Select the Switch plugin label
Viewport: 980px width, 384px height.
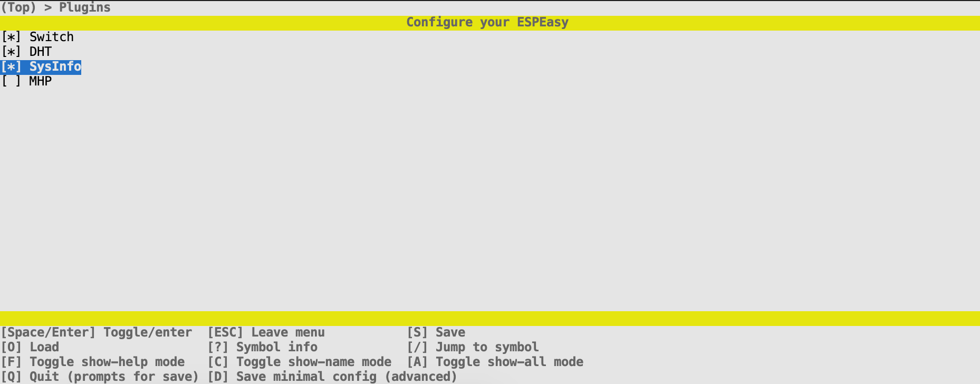52,37
